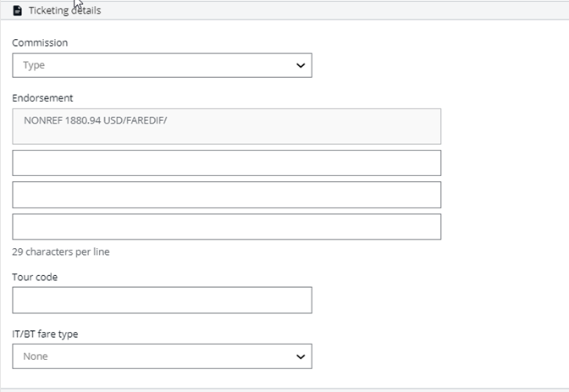This screenshot has width=569, height=392.
Task: Click the chevron arrow in Commission dropdown
Action: pyautogui.click(x=301, y=65)
